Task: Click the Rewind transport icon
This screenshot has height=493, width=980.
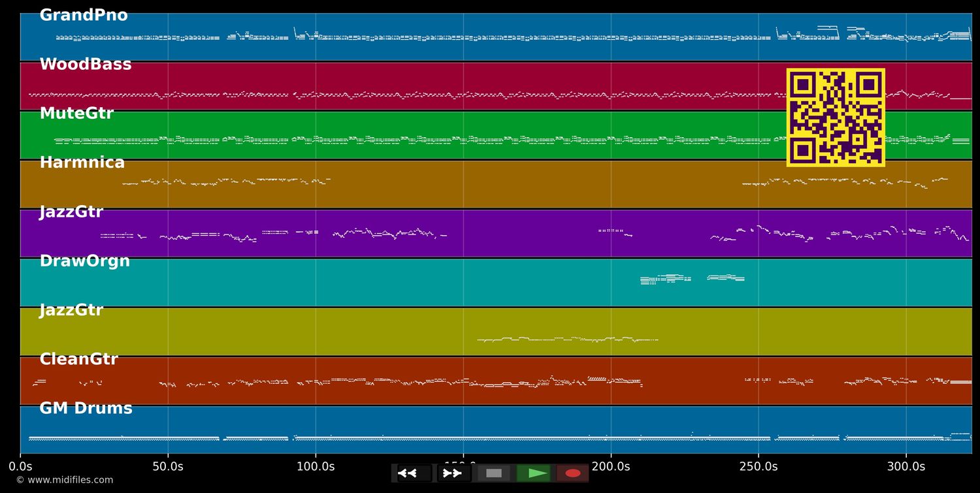Action: click(x=408, y=473)
